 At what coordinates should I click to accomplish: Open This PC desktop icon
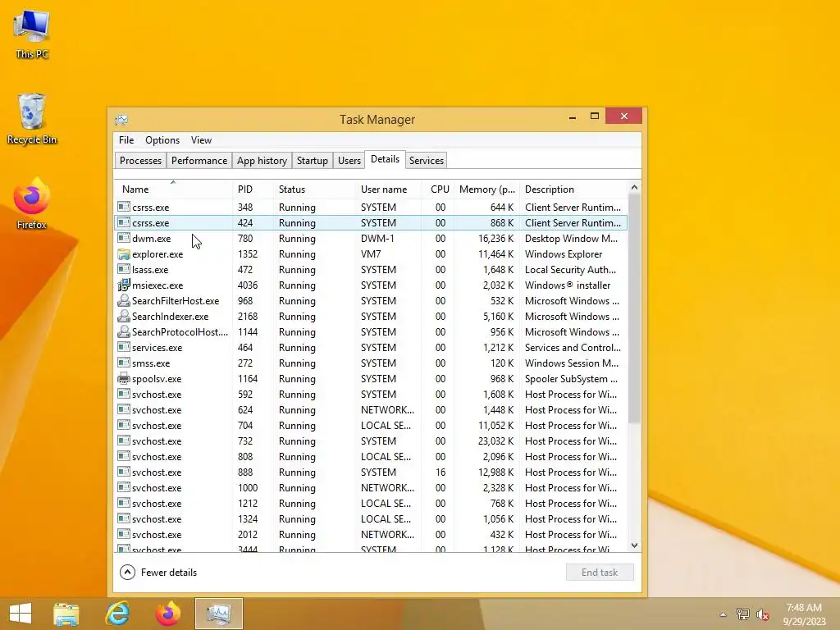[x=32, y=34]
